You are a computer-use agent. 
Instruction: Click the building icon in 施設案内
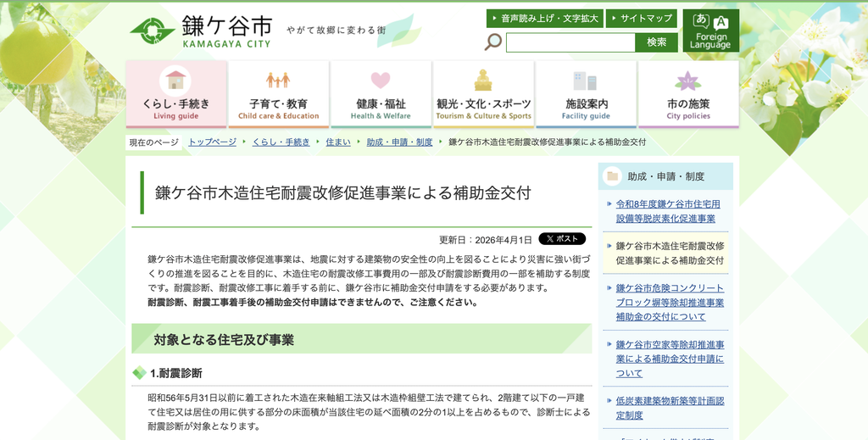pos(585,81)
